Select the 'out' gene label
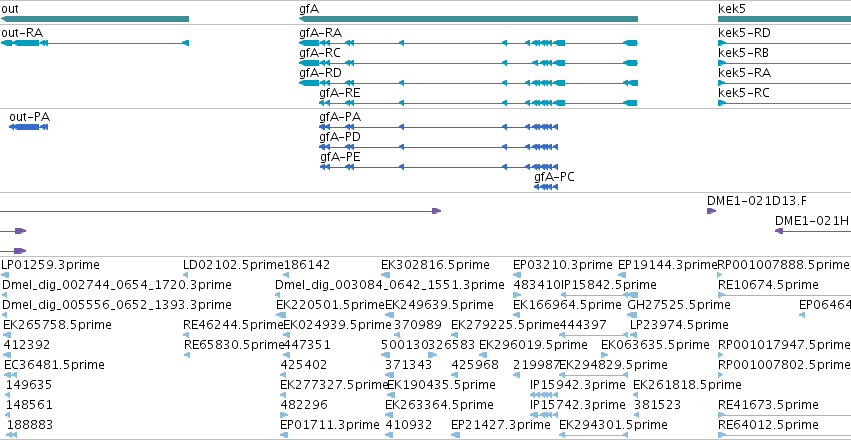851x440 pixels. coord(10,9)
